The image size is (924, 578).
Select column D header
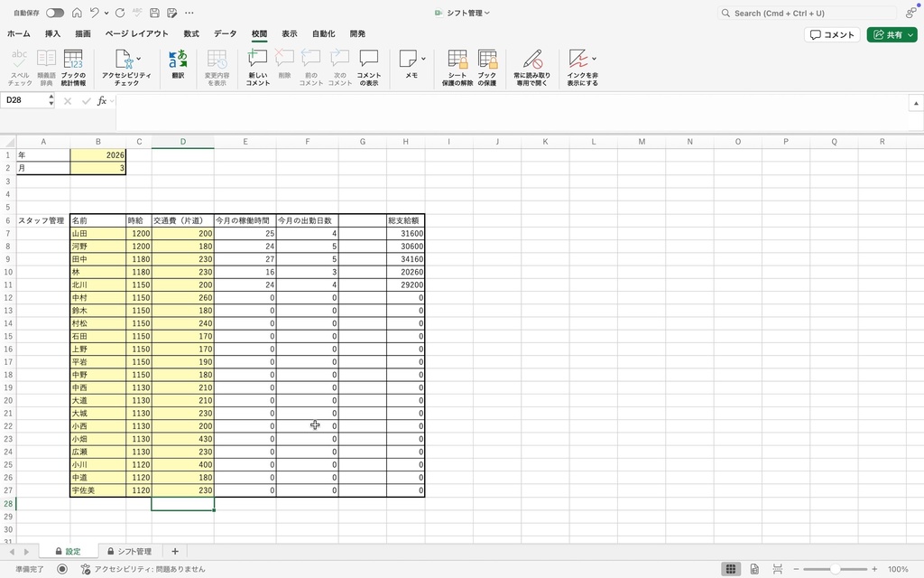click(182, 142)
